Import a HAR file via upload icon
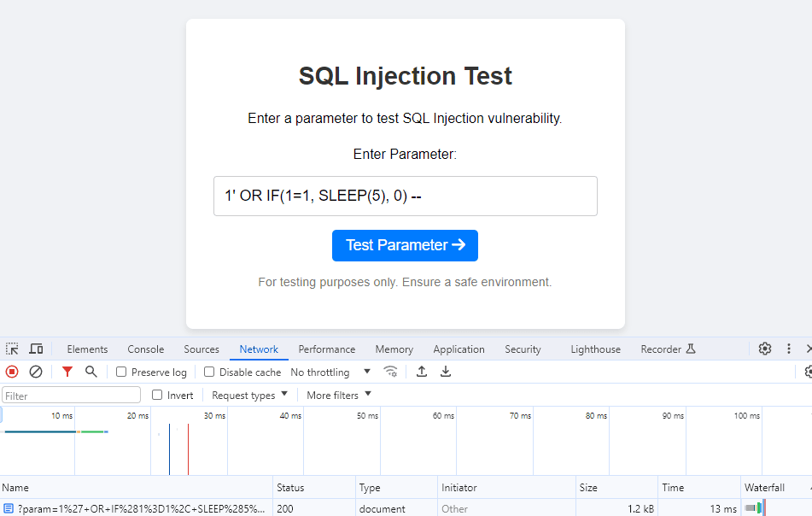This screenshot has width=812, height=516. pos(421,372)
